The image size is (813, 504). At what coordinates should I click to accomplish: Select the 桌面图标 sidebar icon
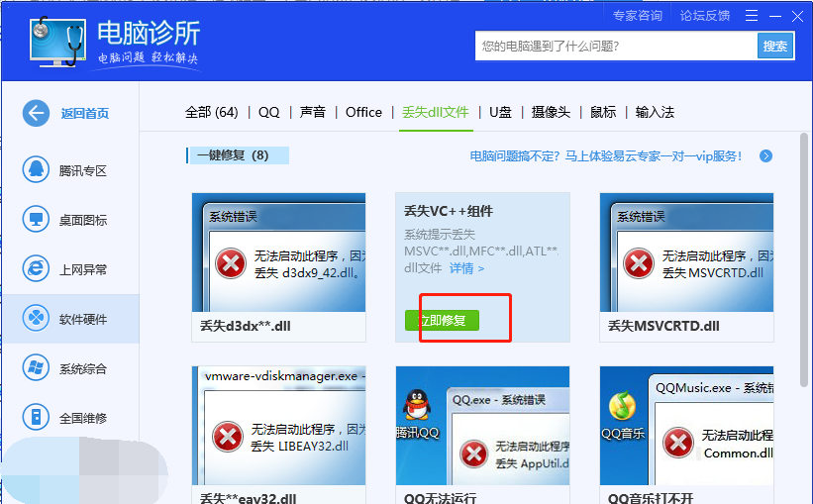point(37,220)
